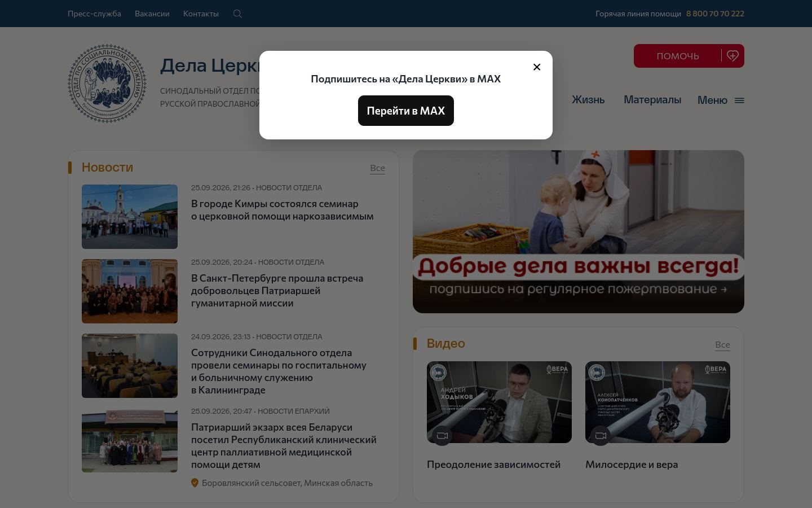This screenshot has width=812, height=508.
Task: Select the Жизнь navigation item
Action: 588,100
